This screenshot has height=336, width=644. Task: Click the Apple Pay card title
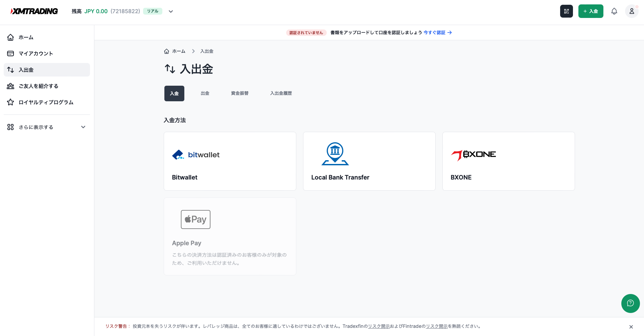pos(186,243)
